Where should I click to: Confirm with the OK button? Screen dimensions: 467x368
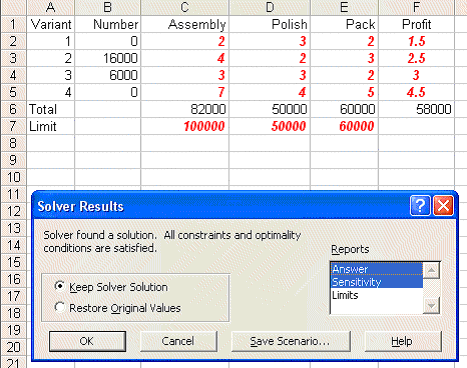[x=87, y=341]
